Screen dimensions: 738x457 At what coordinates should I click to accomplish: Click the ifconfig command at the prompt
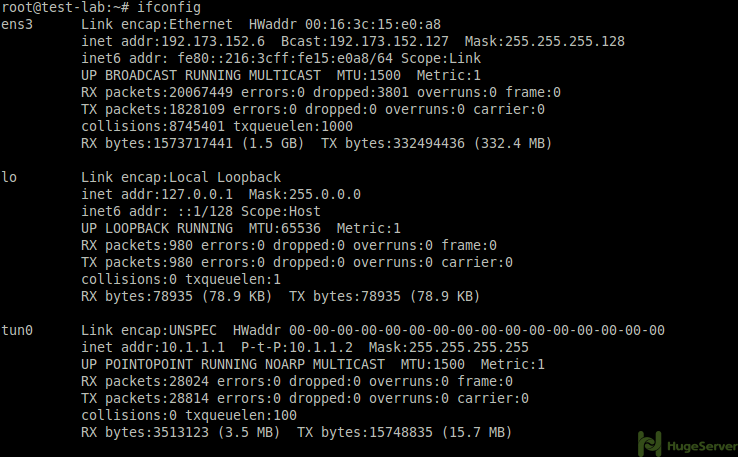169,8
